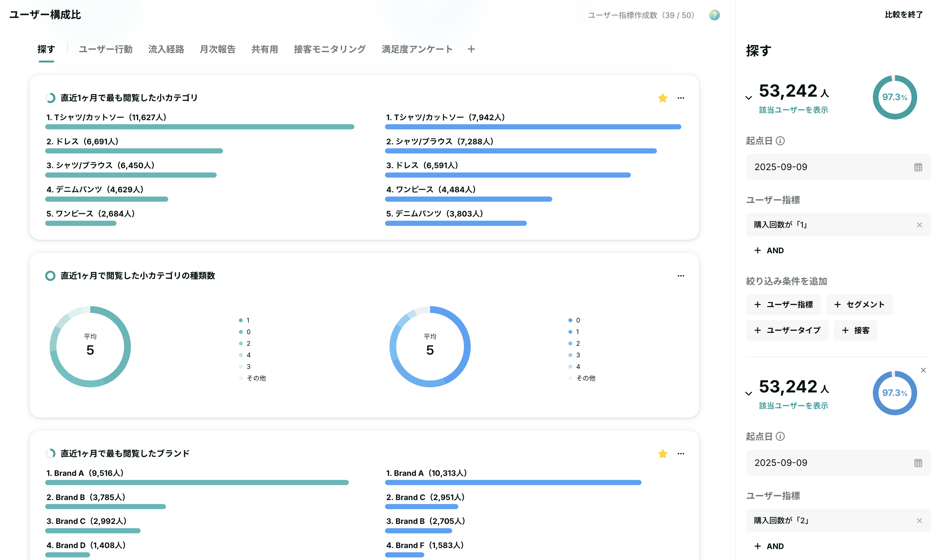This screenshot has height=560, width=935.
Task: Click ユーザー指標作成数（39 / 50） counter
Action: coord(641,15)
